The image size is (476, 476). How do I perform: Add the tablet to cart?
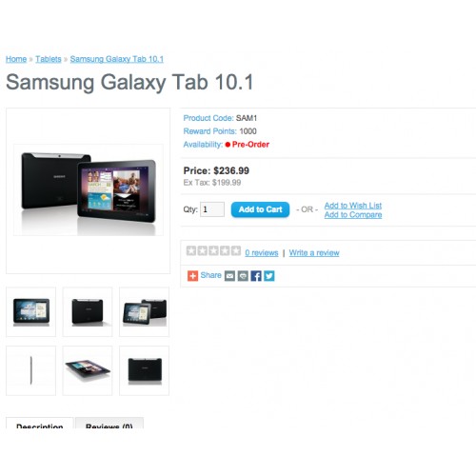pos(260,209)
